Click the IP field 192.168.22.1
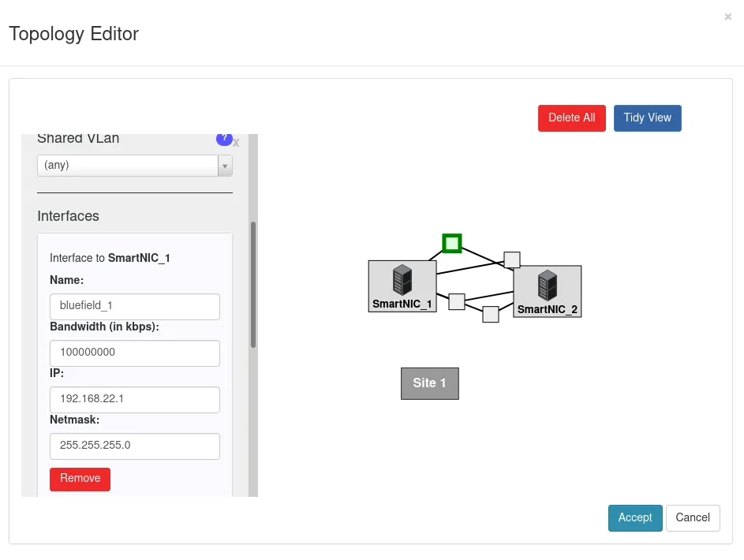 135,399
